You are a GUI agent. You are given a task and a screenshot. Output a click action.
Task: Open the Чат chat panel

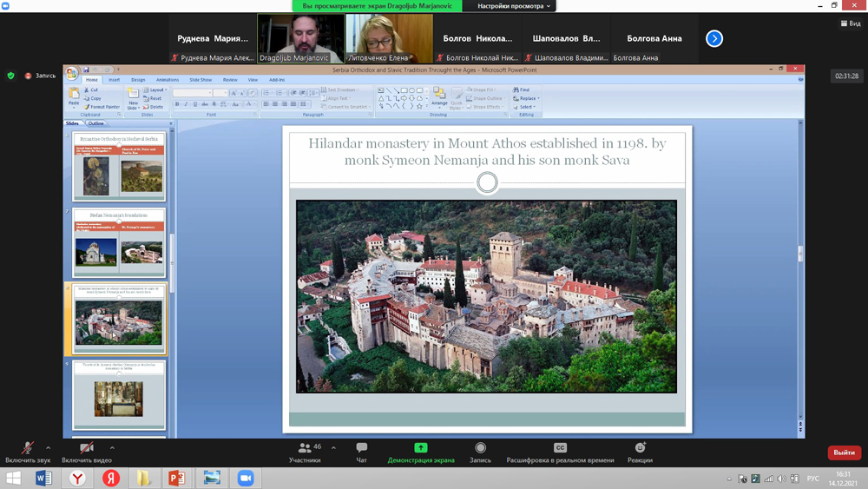tap(361, 452)
